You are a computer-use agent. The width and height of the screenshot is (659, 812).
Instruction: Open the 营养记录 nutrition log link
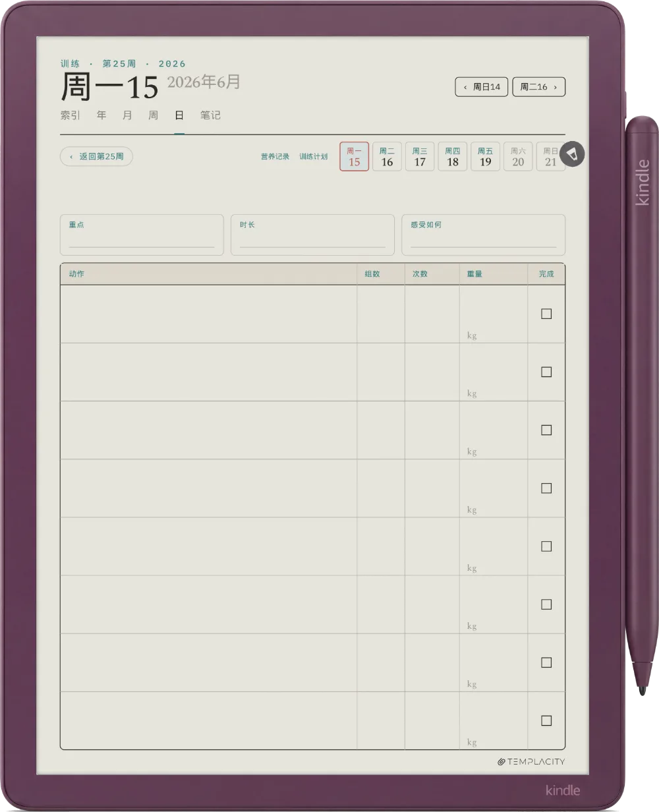pos(275,157)
